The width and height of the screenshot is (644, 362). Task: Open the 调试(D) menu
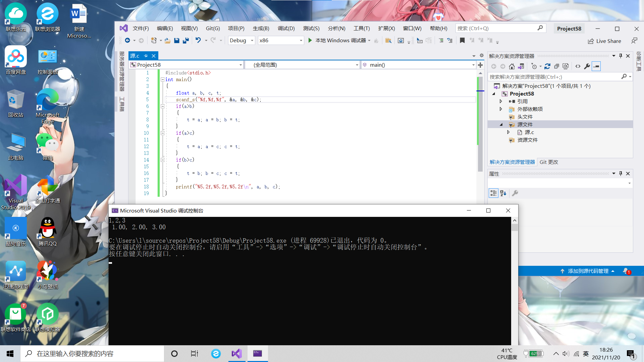286,28
